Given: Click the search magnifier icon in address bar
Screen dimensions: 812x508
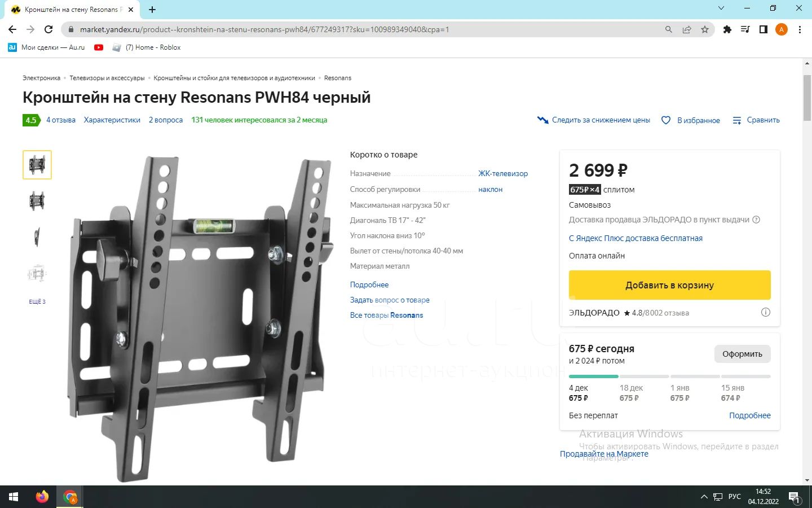Looking at the screenshot, I should (669, 29).
